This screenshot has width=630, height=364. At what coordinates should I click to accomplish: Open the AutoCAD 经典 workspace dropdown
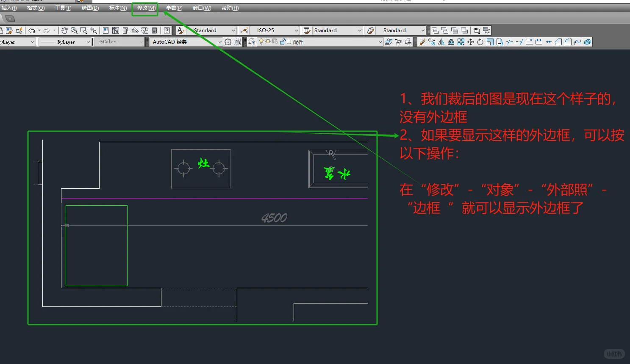tap(219, 41)
